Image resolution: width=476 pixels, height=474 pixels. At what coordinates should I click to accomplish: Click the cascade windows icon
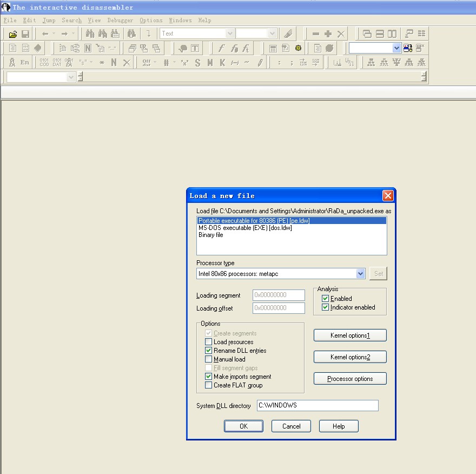367,34
